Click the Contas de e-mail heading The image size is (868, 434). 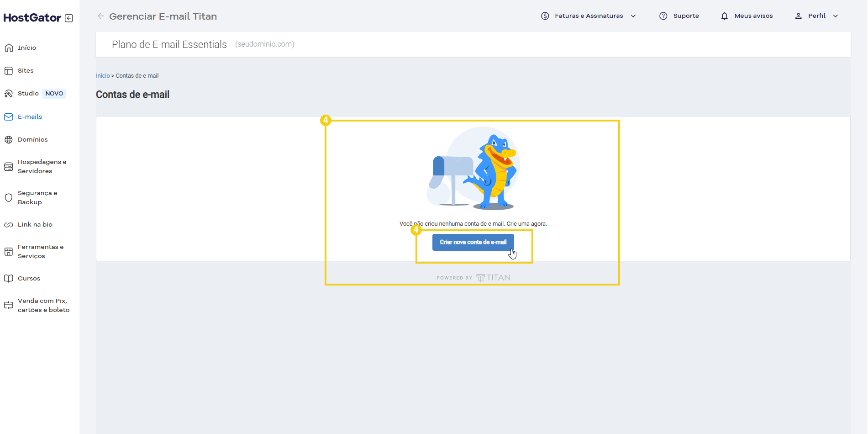pos(132,95)
